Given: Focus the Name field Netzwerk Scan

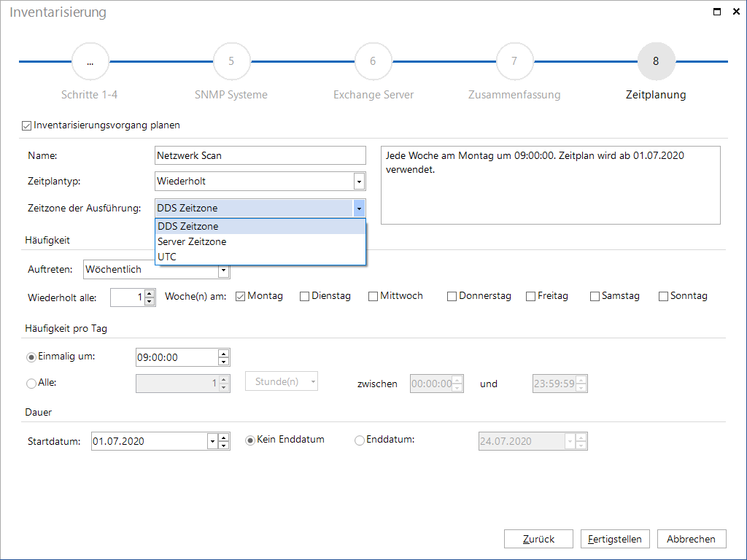Looking at the screenshot, I should pyautogui.click(x=260, y=156).
